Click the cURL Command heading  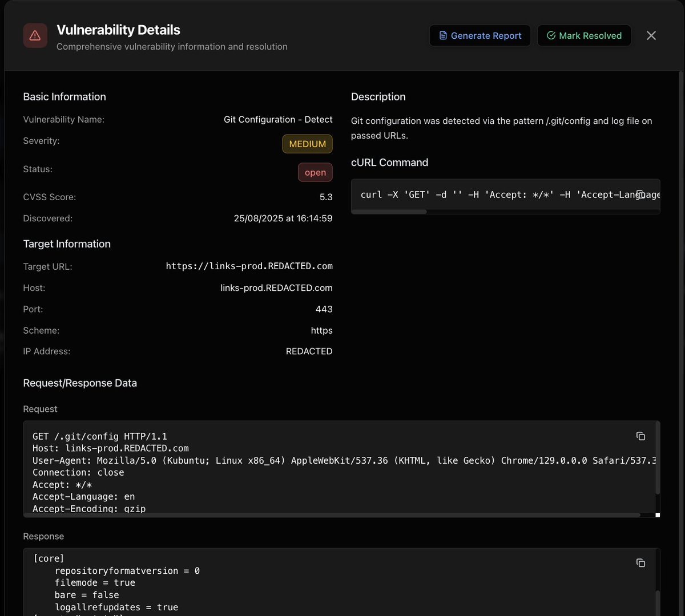pyautogui.click(x=389, y=163)
